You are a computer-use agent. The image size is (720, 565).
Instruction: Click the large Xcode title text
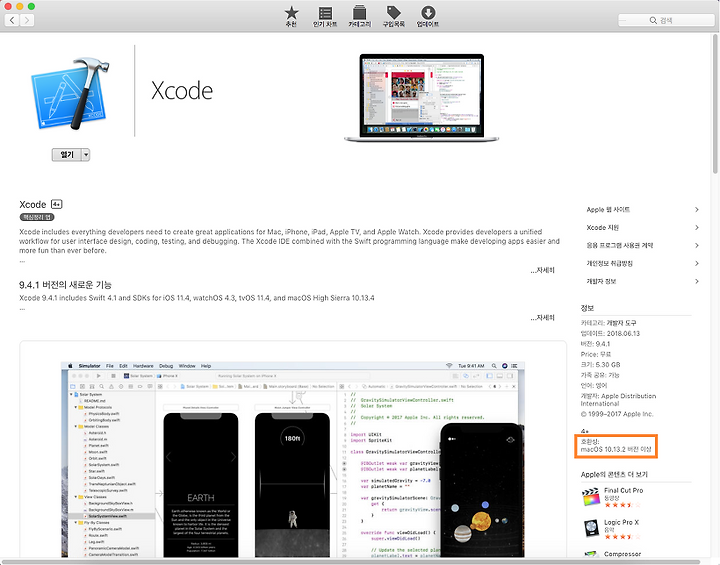pos(182,91)
